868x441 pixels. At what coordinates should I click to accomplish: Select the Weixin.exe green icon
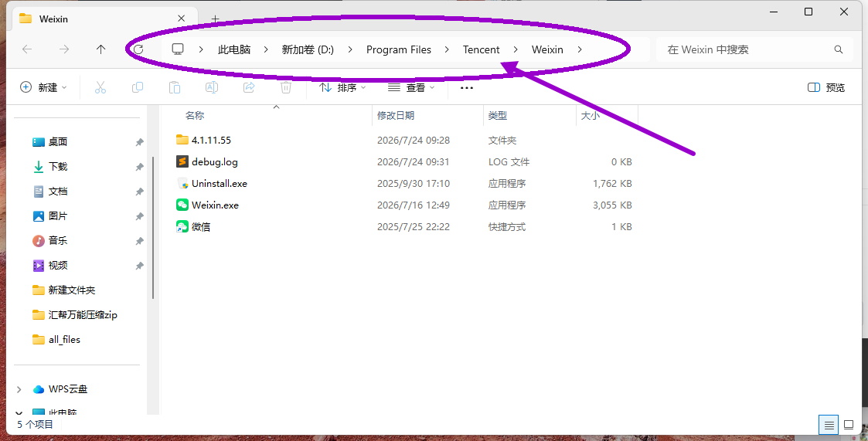(182, 205)
